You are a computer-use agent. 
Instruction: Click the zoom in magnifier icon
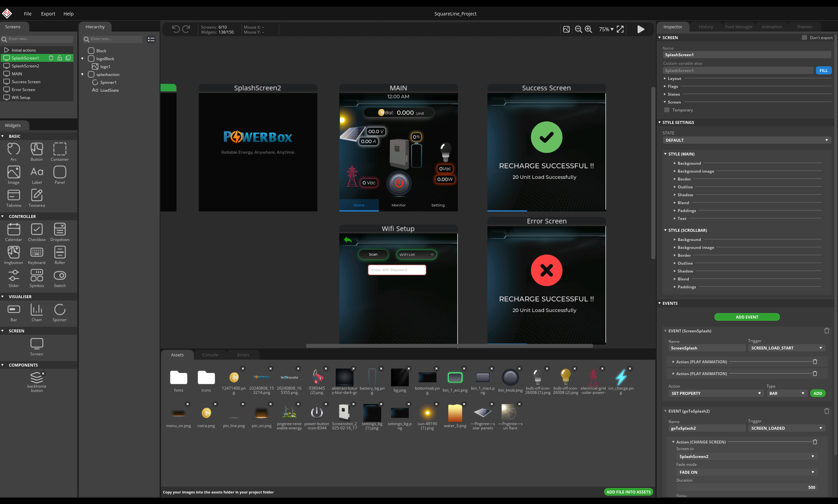click(x=589, y=29)
